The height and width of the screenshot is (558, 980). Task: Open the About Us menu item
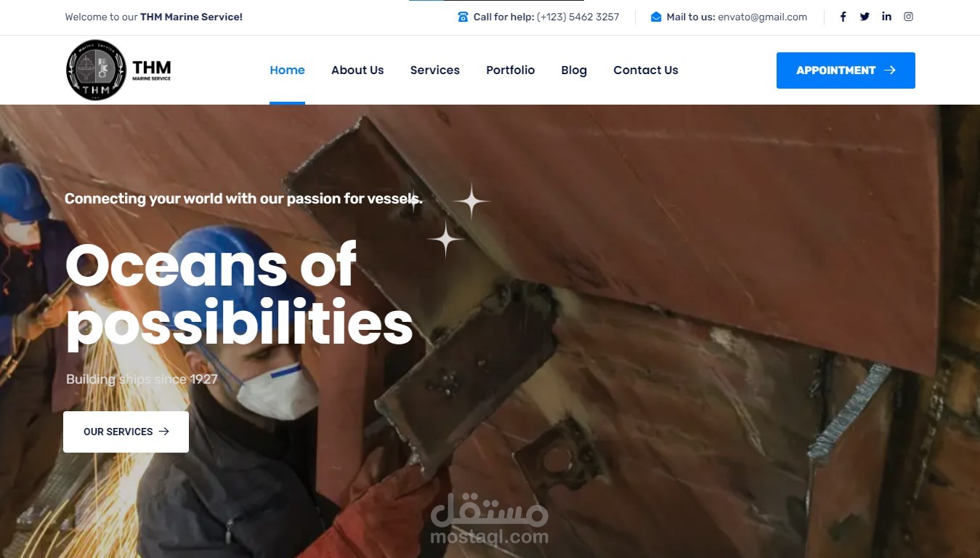point(357,70)
